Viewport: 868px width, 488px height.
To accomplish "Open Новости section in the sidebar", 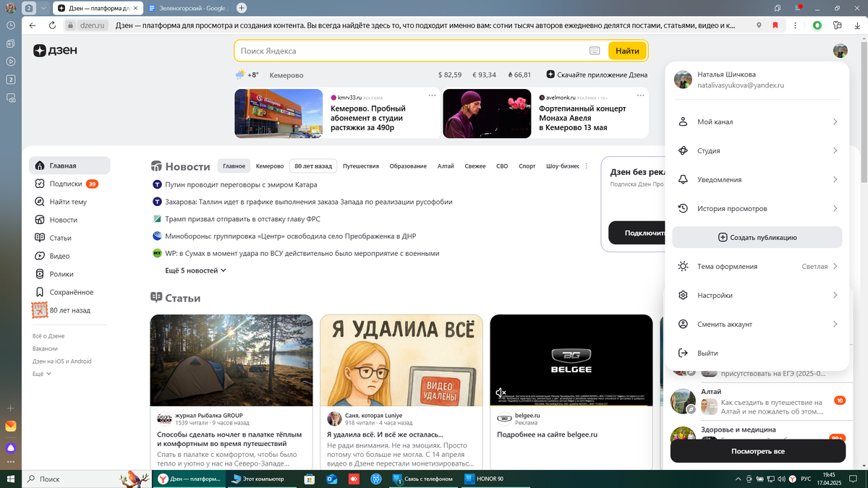I will tap(64, 219).
